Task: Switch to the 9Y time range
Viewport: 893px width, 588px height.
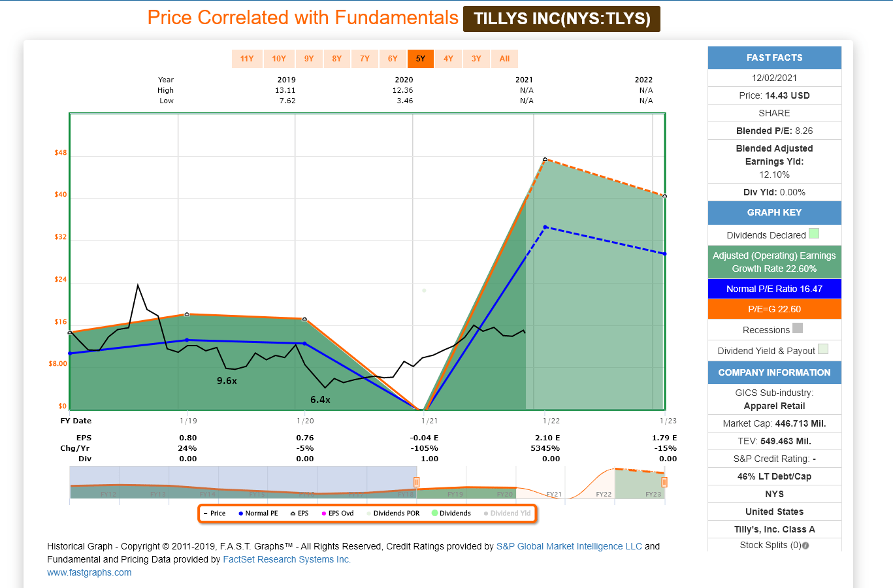Action: coord(309,59)
